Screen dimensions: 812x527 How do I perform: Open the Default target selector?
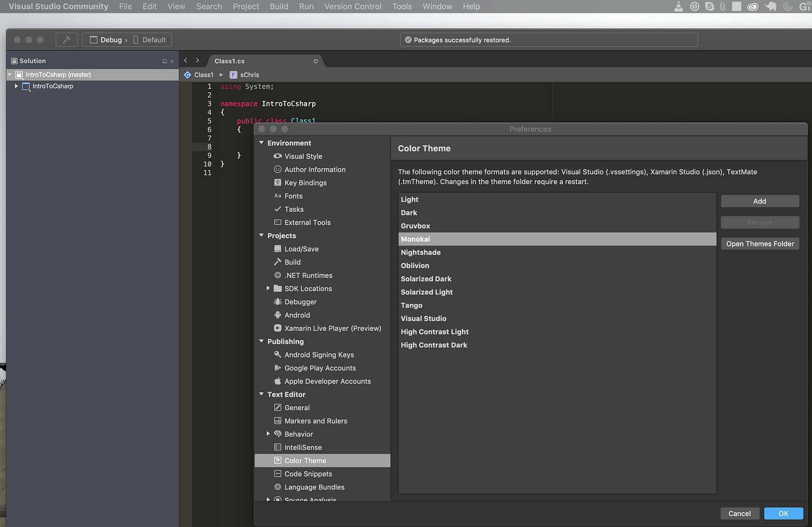point(150,40)
